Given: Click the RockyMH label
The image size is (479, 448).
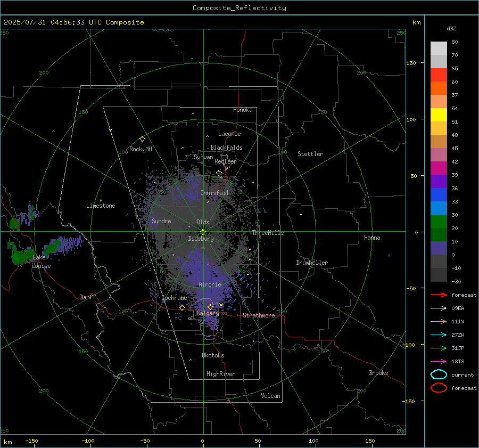Looking at the screenshot, I should pos(141,149).
